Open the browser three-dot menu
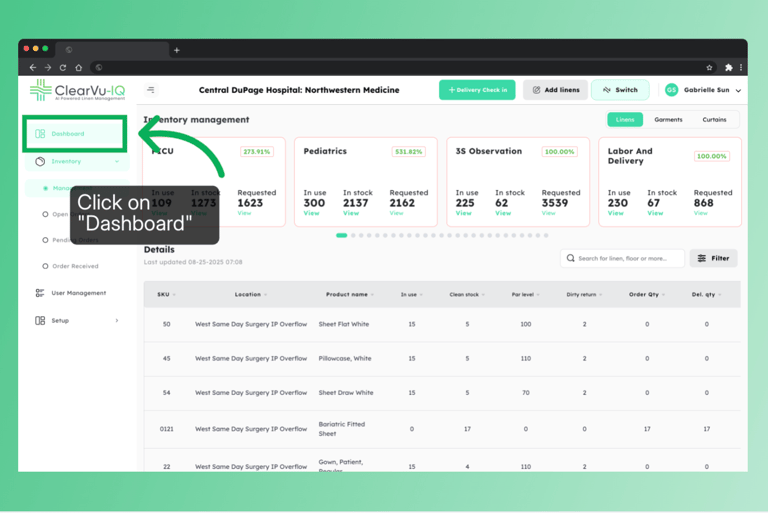This screenshot has width=768, height=513. point(741,68)
